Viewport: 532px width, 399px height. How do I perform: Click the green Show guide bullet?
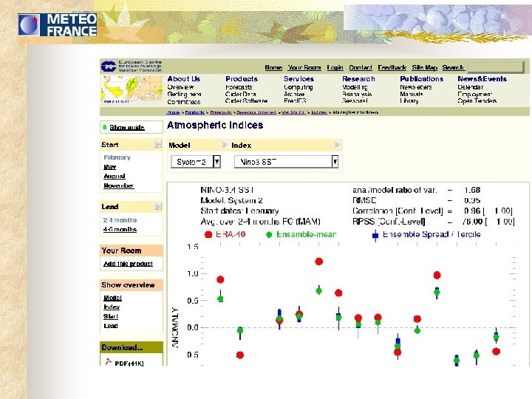coord(104,127)
